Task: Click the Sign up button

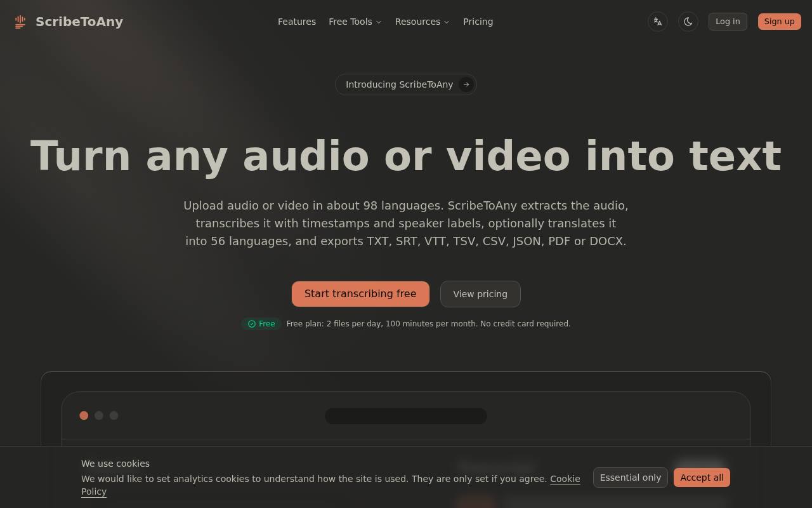Action: click(780, 22)
